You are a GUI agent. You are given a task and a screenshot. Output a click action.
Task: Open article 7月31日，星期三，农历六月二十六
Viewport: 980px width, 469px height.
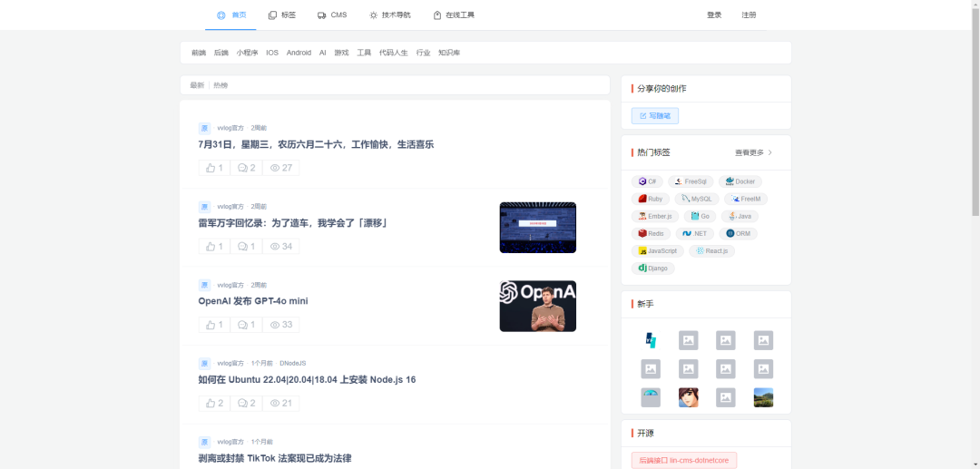pos(316,145)
